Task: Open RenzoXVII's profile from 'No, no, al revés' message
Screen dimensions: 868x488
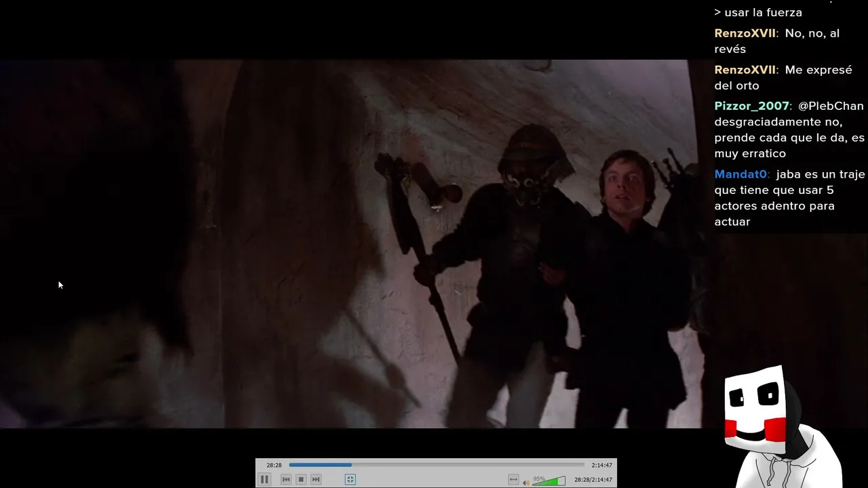Action: pos(745,33)
